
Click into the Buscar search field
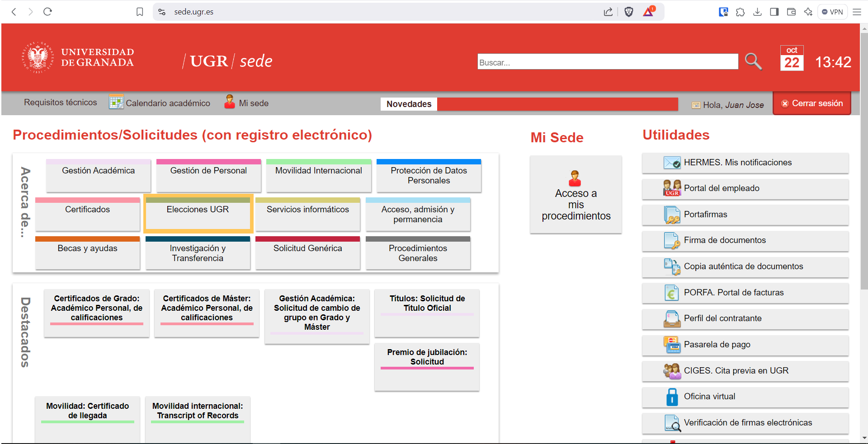pos(608,62)
